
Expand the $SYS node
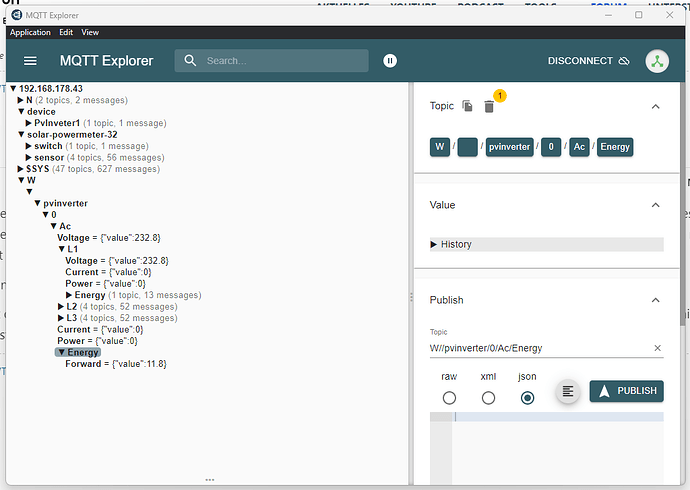(x=20, y=169)
